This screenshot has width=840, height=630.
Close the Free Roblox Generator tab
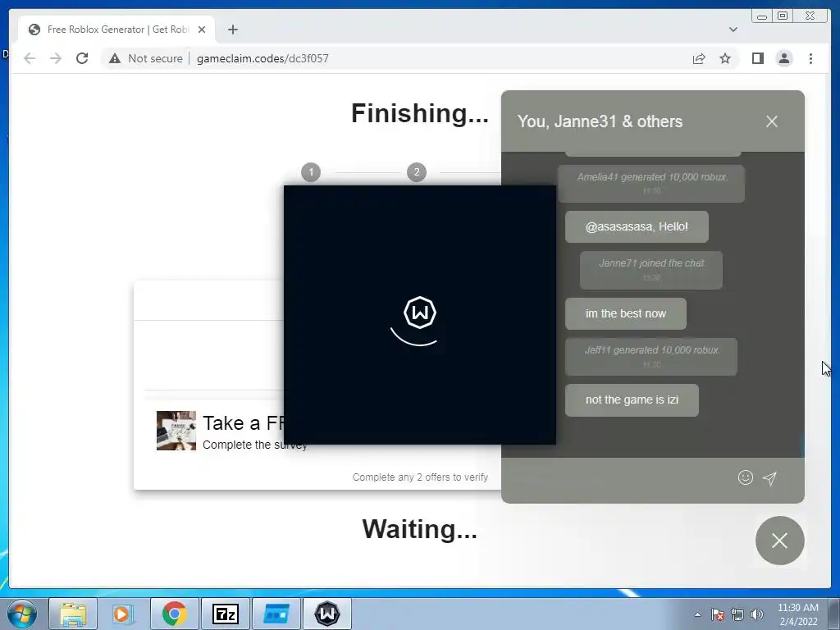click(202, 30)
